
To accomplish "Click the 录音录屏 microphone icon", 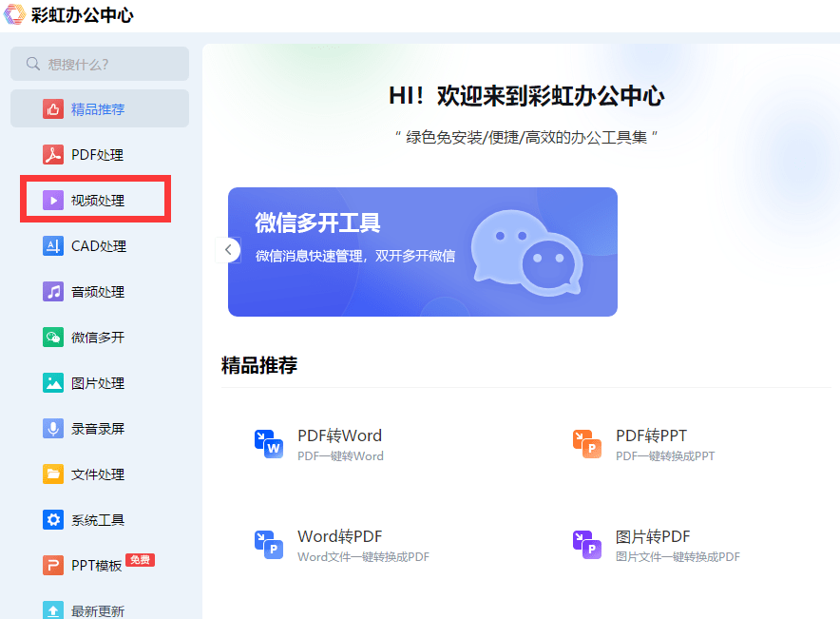I will [53, 428].
